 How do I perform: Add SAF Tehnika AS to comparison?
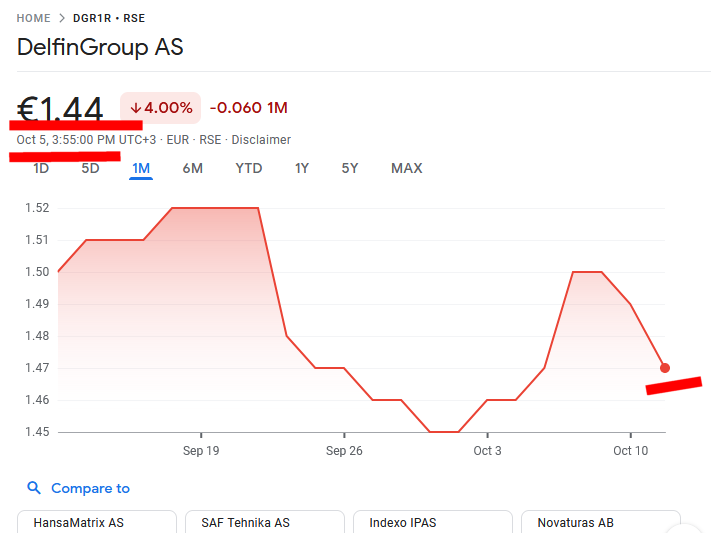pos(265,522)
